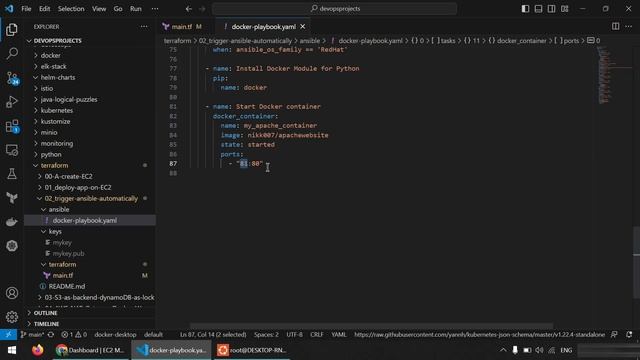The width and height of the screenshot is (640, 360).
Task: Change YAML language mode
Action: [338, 334]
